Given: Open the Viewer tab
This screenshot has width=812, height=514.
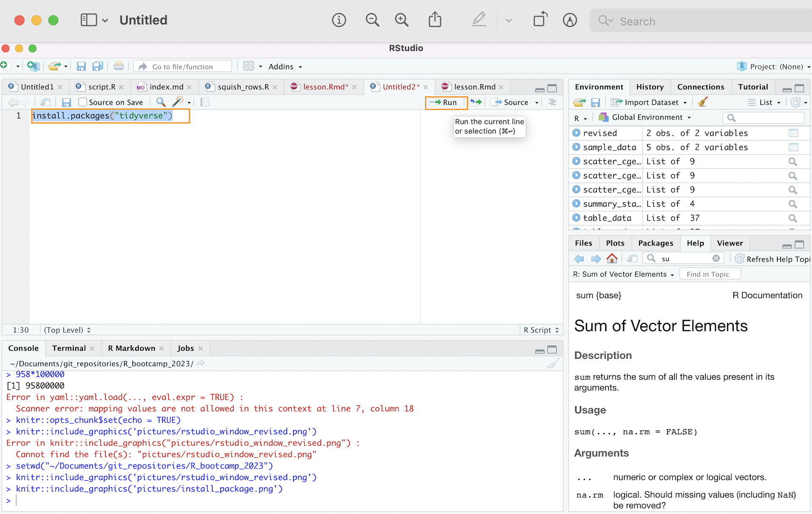Looking at the screenshot, I should 730,243.
